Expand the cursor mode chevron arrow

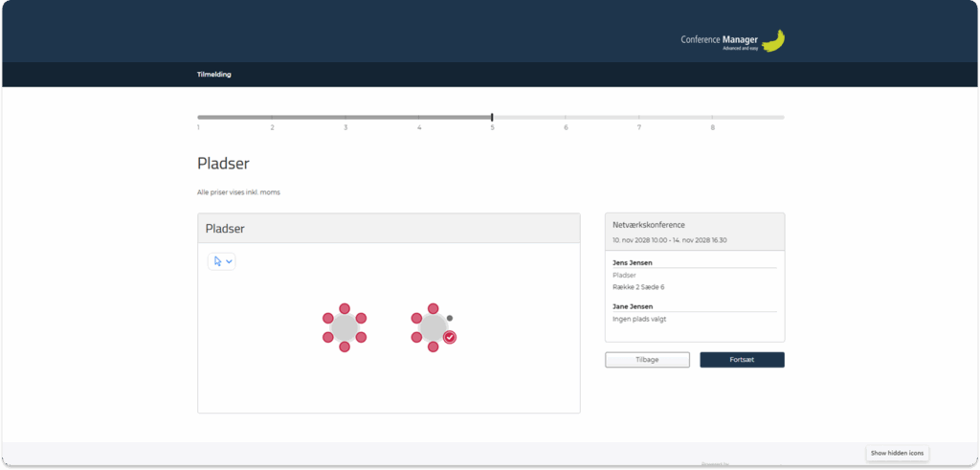click(x=230, y=261)
